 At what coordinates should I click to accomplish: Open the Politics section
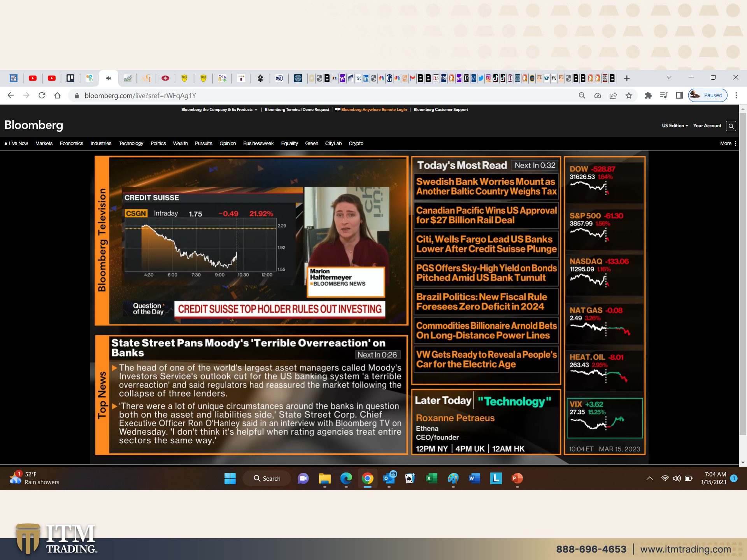158,143
